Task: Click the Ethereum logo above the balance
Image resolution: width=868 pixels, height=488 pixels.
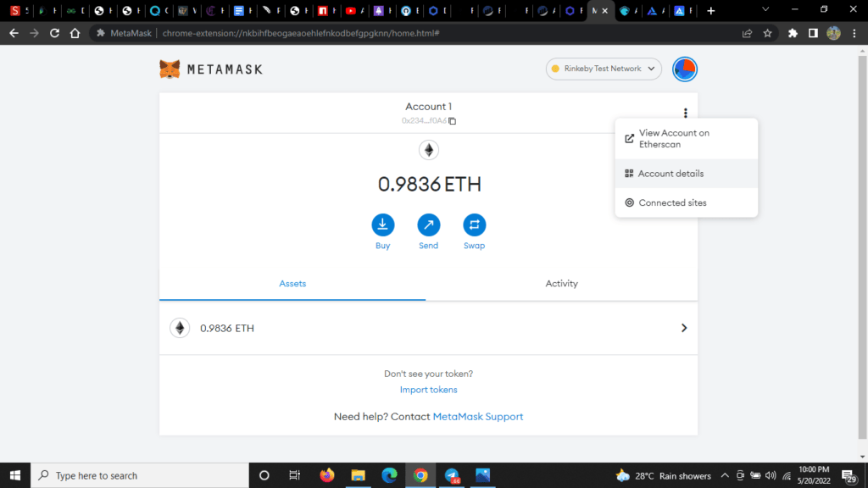Action: (x=428, y=150)
